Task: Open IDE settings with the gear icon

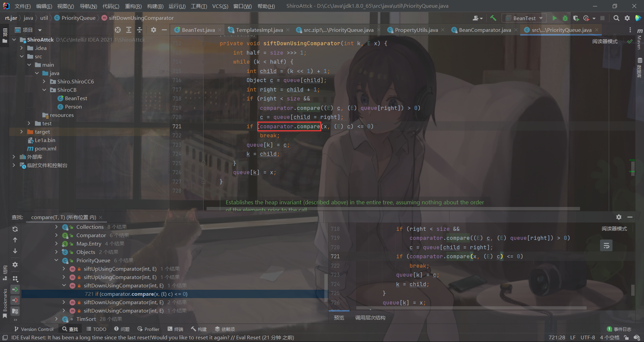Action: tap(628, 18)
